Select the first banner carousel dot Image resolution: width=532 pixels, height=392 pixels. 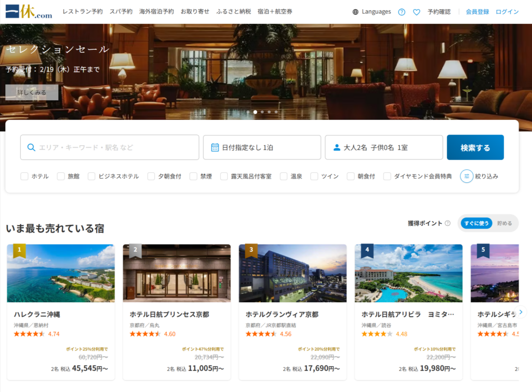click(248, 112)
